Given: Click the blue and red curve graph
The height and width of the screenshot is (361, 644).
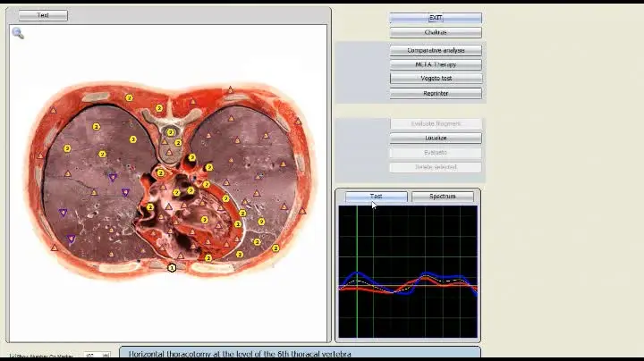Looking at the screenshot, I should [x=408, y=272].
